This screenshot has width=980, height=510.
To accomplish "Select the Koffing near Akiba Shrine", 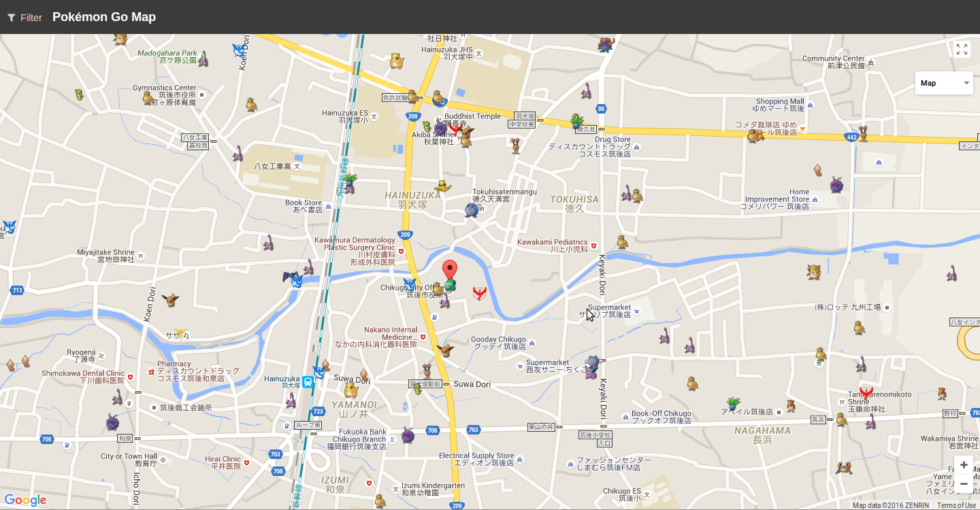I will (x=440, y=129).
